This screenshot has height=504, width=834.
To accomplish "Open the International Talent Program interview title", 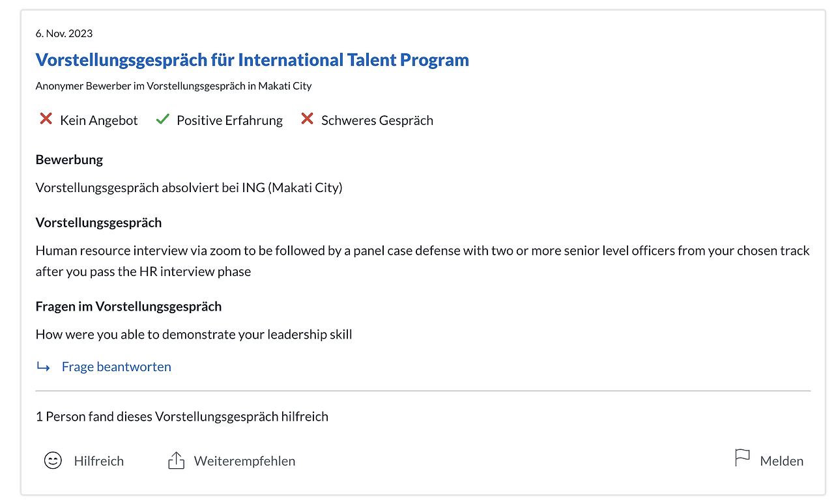I will 252,60.
